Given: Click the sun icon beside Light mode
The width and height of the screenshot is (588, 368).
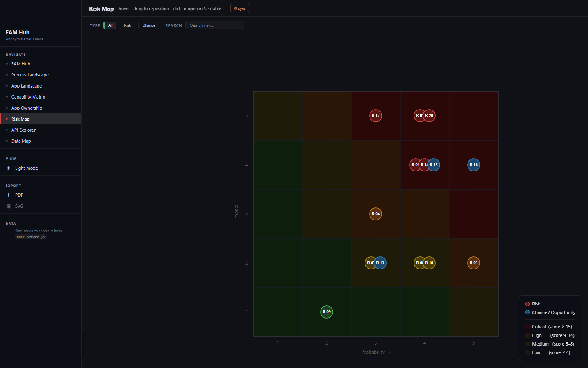Looking at the screenshot, I should point(9,168).
